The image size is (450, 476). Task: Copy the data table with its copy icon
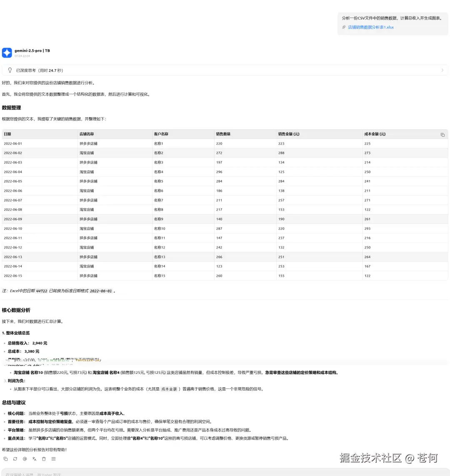click(442, 135)
